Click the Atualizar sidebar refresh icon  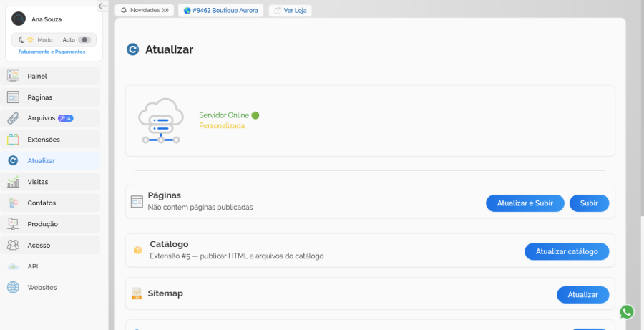pyautogui.click(x=13, y=160)
